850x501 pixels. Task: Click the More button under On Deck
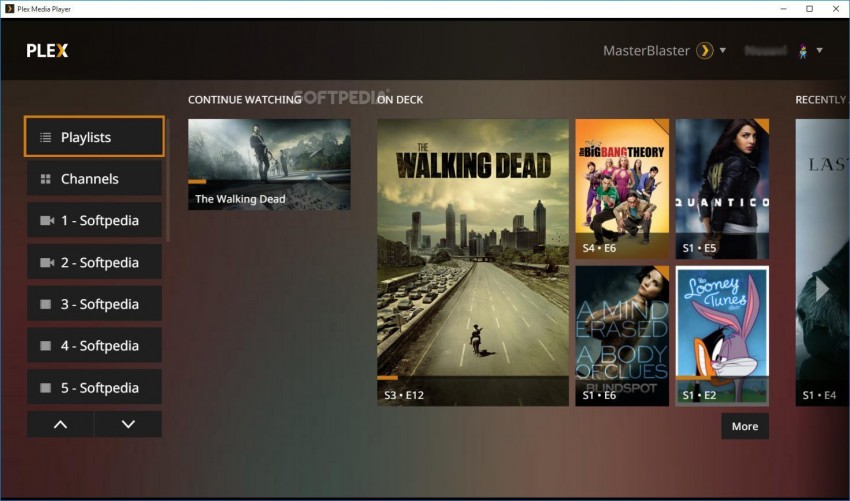[x=745, y=426]
